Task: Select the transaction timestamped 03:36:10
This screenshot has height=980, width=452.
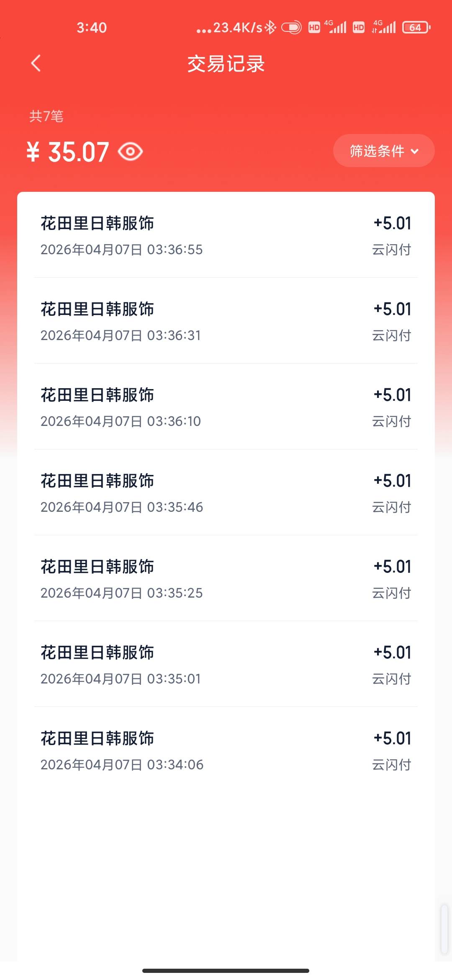Action: [x=226, y=407]
